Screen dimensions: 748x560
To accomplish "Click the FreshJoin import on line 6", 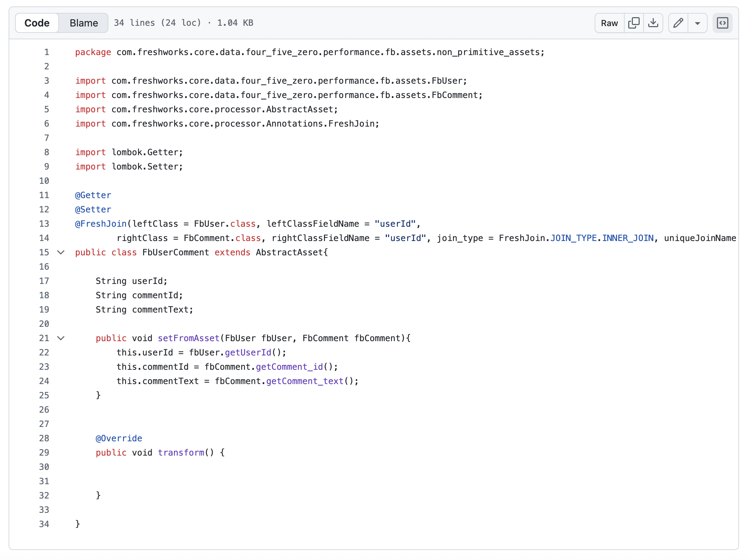I will 227,124.
